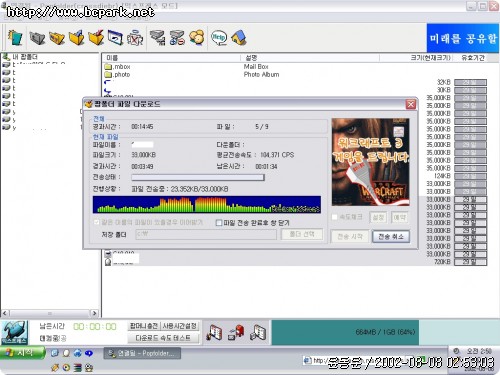Click the 설명 column header

click(x=310, y=58)
